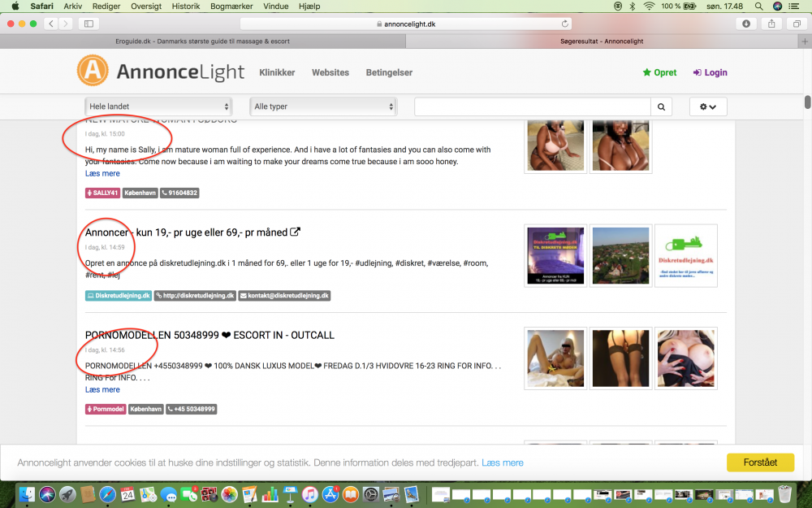This screenshot has height=508, width=812.
Task: Open the Vindue menu
Action: [x=275, y=7]
